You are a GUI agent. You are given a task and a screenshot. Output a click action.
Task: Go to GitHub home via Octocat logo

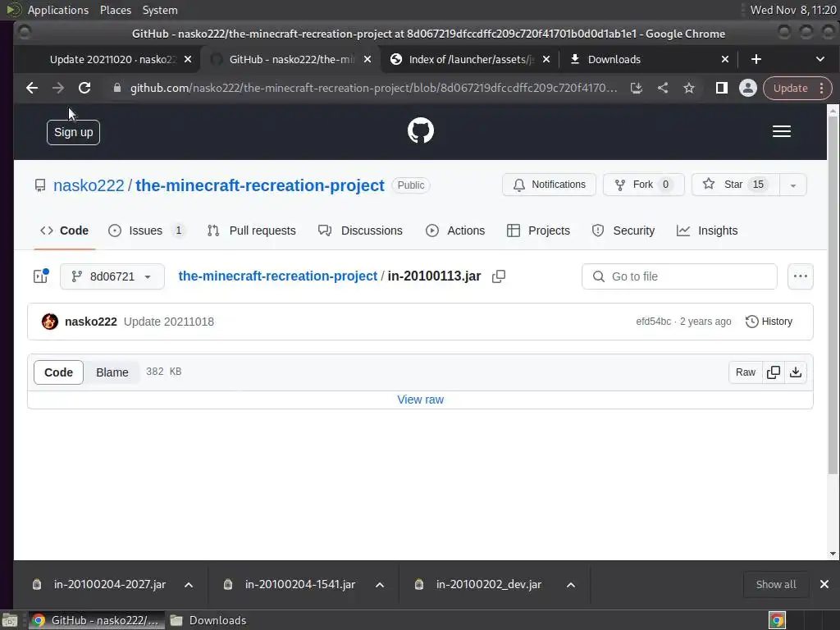click(x=421, y=130)
